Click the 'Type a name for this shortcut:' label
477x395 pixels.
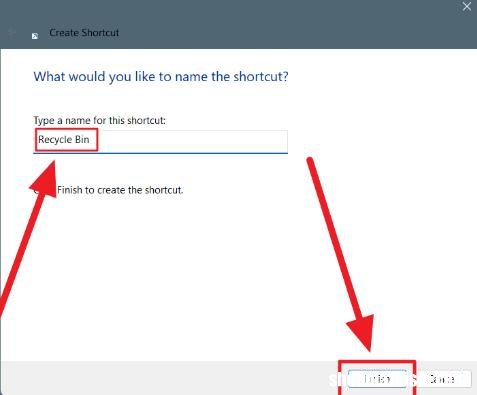[x=99, y=120]
